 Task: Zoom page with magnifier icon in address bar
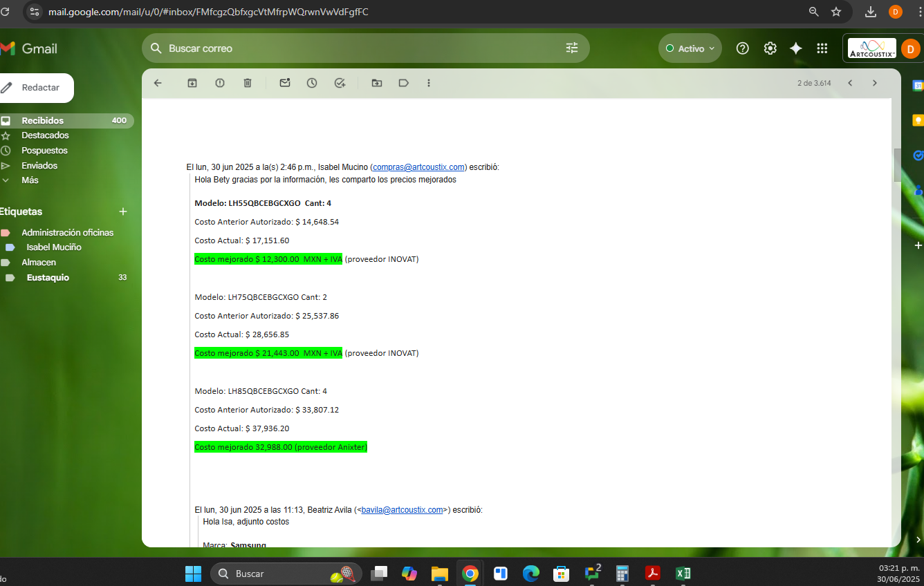point(814,12)
